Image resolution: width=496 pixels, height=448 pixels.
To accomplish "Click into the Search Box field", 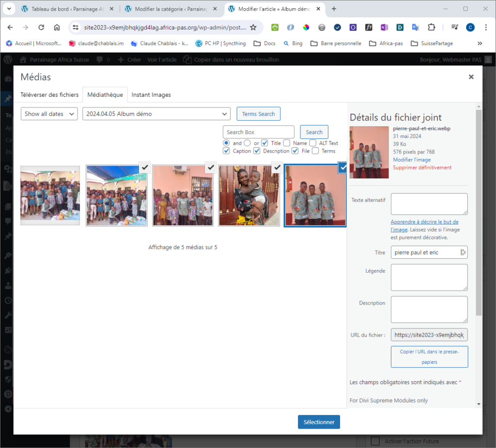I will click(x=259, y=132).
